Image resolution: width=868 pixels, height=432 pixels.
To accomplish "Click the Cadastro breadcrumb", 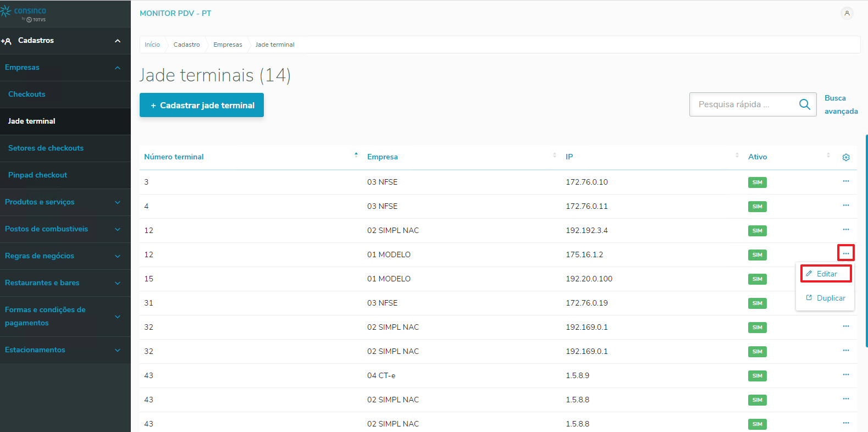I will point(187,45).
